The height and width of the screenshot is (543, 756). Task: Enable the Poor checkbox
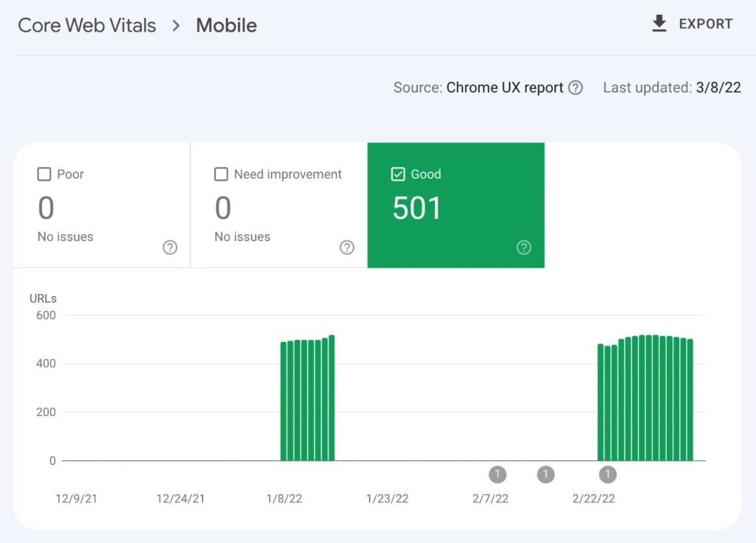pos(44,174)
